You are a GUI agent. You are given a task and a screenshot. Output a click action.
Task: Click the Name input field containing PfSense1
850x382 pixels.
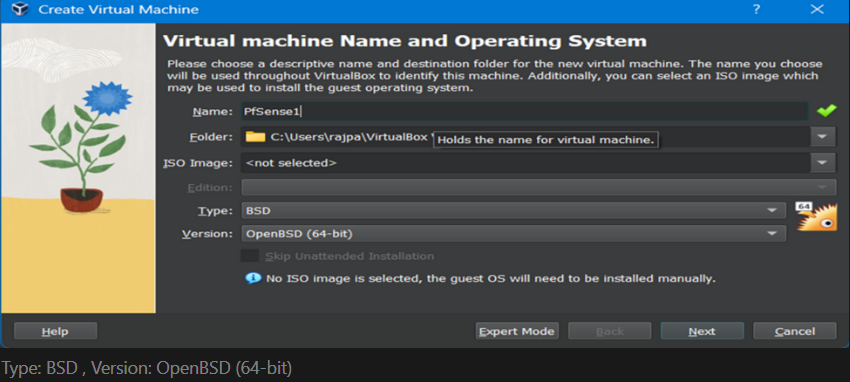point(524,111)
